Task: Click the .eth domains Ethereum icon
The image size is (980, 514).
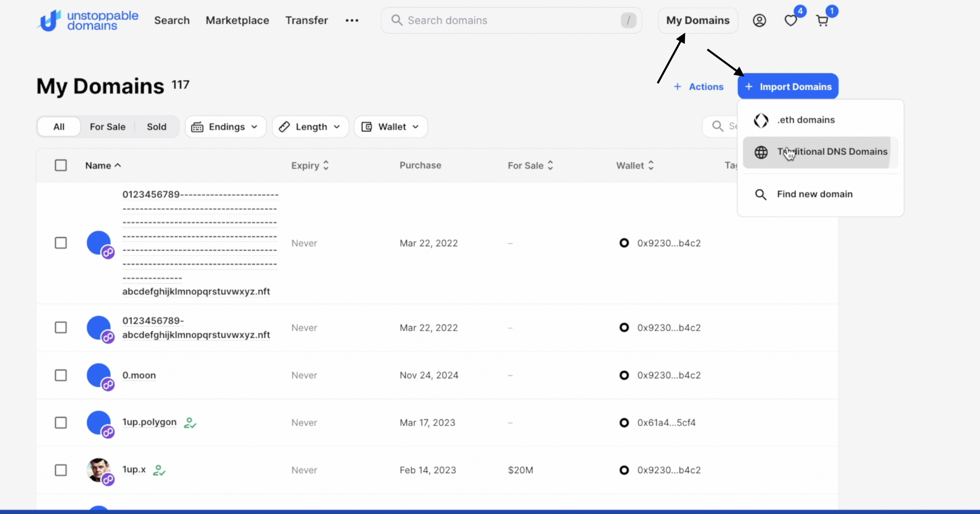Action: (x=761, y=120)
